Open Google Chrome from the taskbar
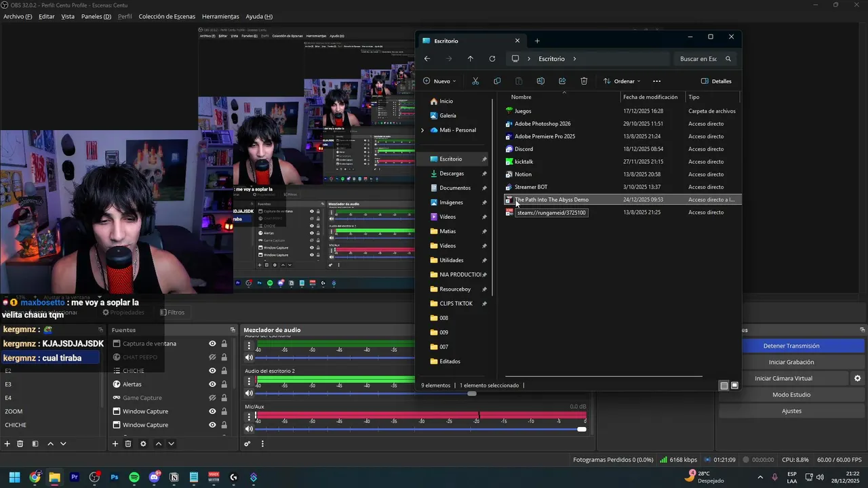868x488 pixels. click(x=35, y=477)
